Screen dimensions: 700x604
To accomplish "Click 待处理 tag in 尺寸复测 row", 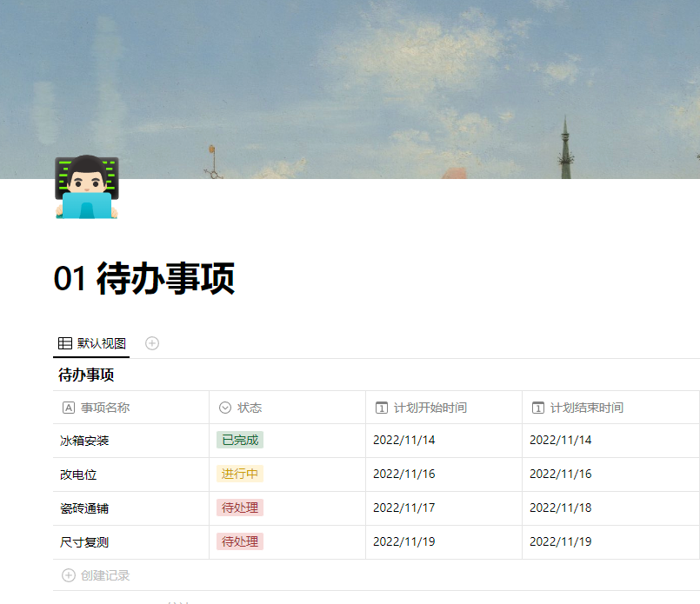I will click(240, 541).
